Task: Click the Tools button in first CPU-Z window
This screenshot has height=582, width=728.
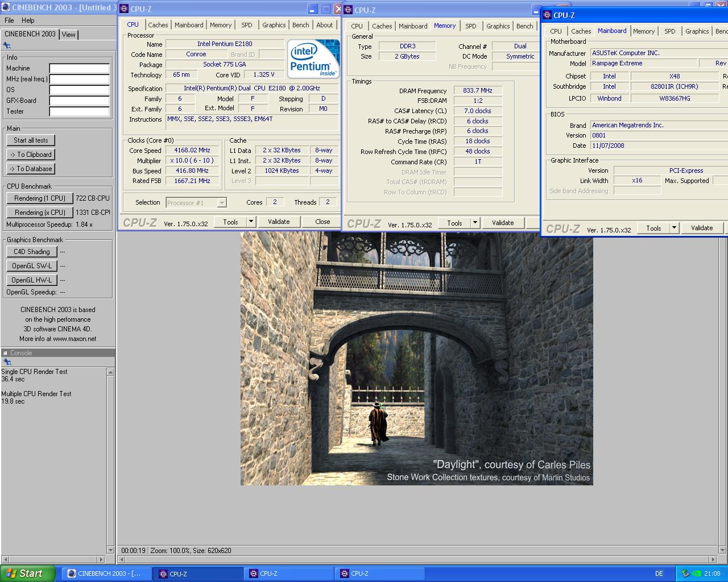Action: tap(230, 222)
